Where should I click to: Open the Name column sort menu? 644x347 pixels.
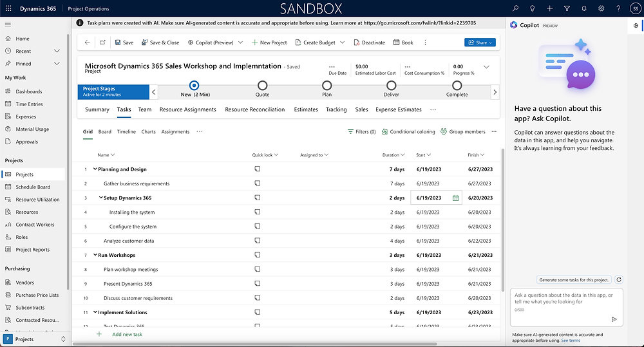point(106,155)
